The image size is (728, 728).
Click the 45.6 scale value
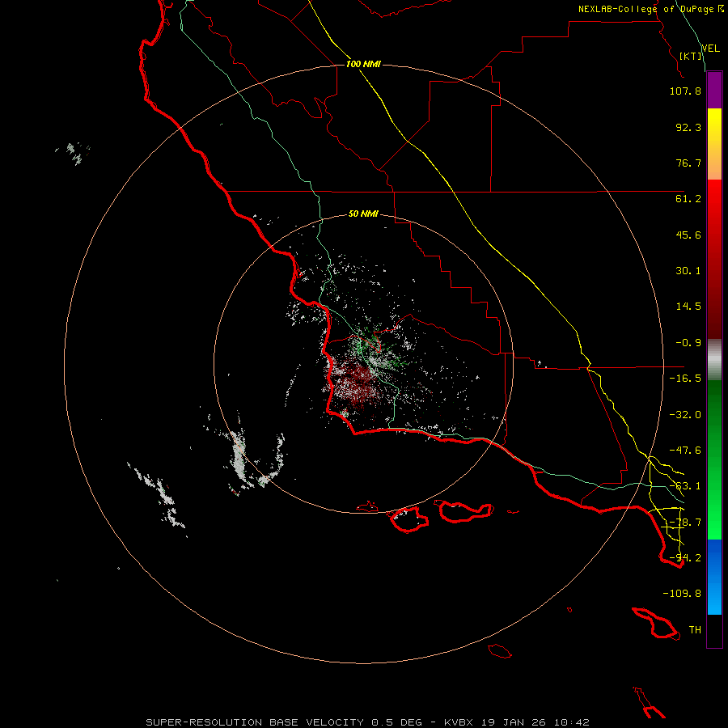(x=688, y=235)
